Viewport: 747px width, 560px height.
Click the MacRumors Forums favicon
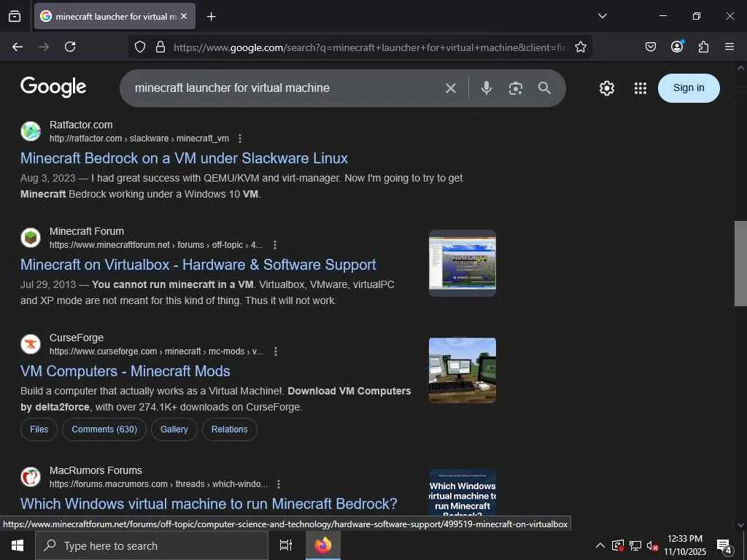click(x=31, y=477)
